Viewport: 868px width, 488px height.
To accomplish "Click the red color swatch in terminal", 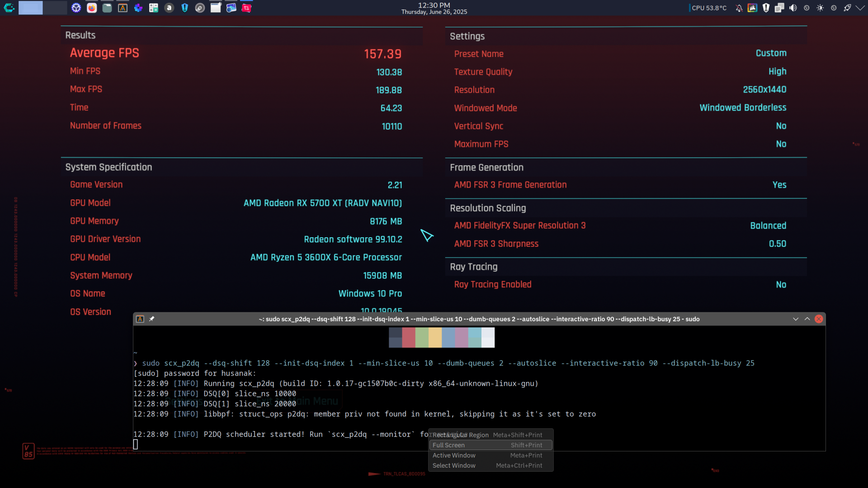I will [409, 338].
